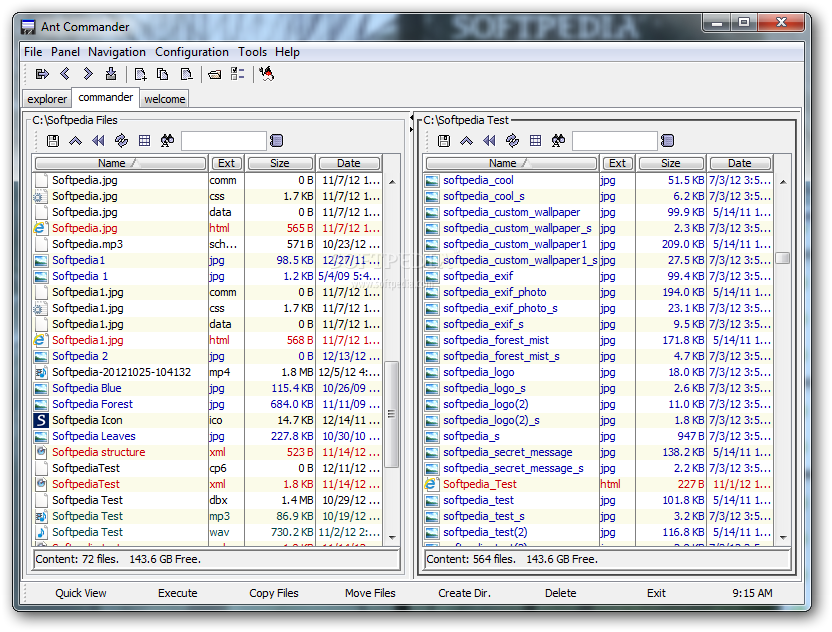Image resolution: width=832 pixels, height=632 pixels.
Task: Click the exit arrow icon in main toolbar
Action: click(42, 74)
